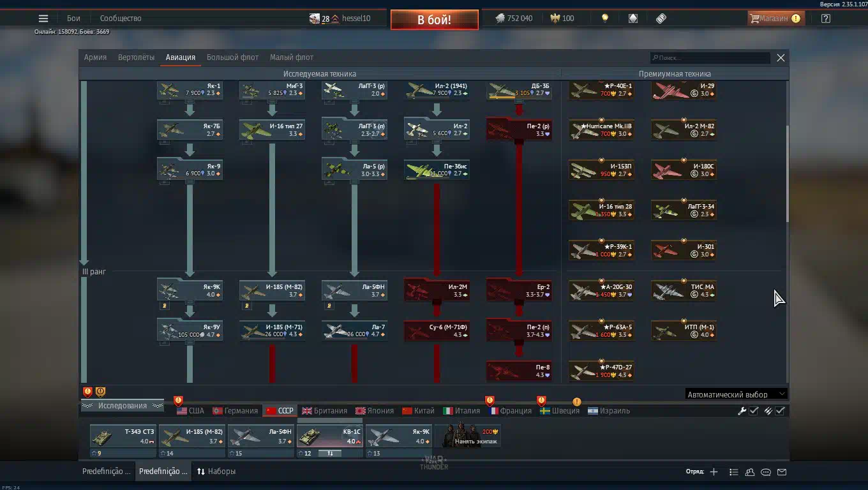Switch nation to Германия
This screenshot has height=490, width=868.
(x=235, y=411)
